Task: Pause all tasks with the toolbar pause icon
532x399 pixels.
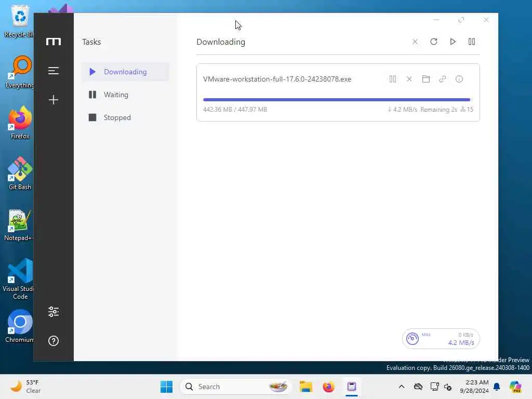Action: click(472, 42)
